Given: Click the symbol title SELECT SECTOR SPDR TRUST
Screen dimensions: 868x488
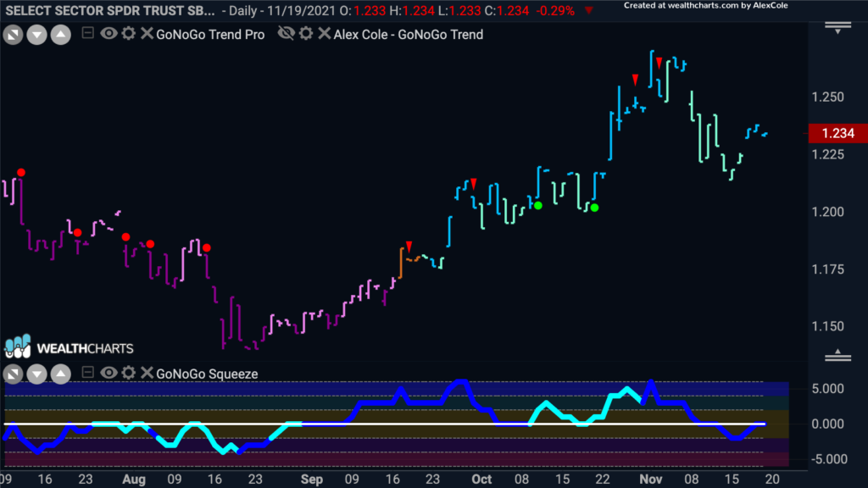Looking at the screenshot, I should coord(110,10).
